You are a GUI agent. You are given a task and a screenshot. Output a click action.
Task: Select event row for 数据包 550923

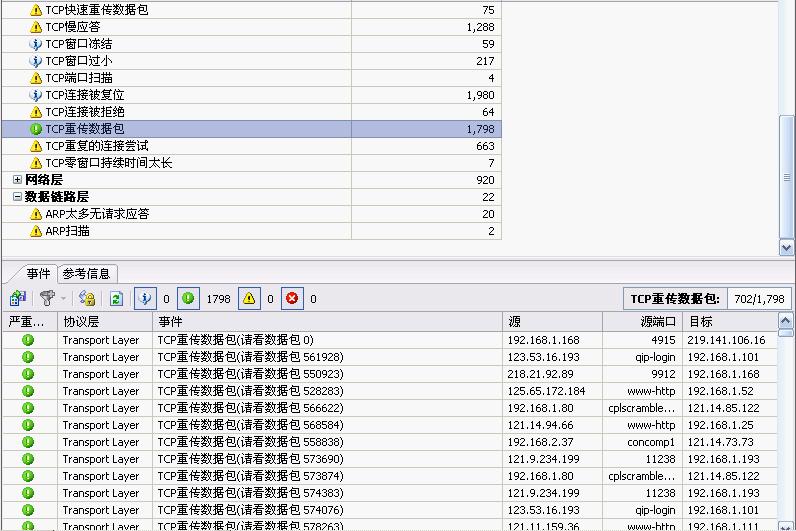(389, 374)
